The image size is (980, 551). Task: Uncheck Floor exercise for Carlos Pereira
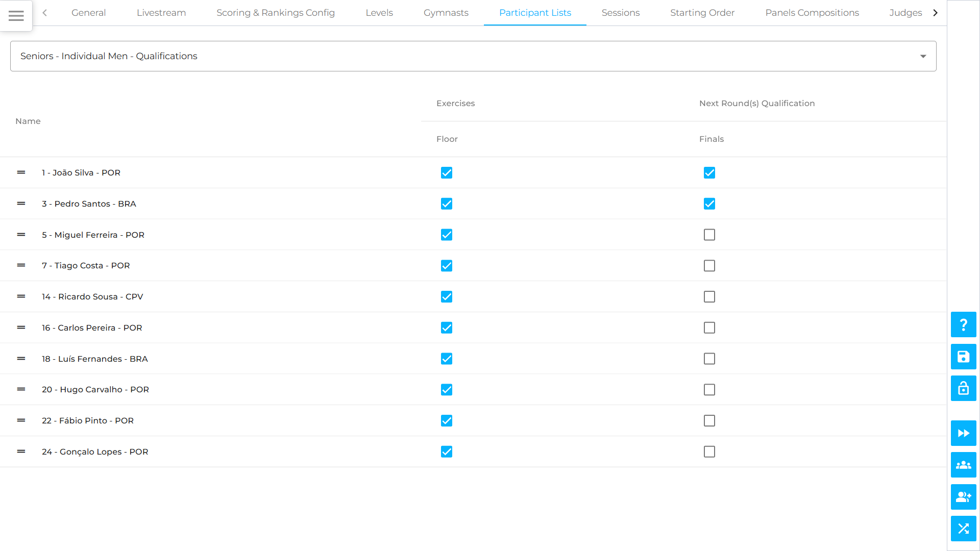[447, 328]
